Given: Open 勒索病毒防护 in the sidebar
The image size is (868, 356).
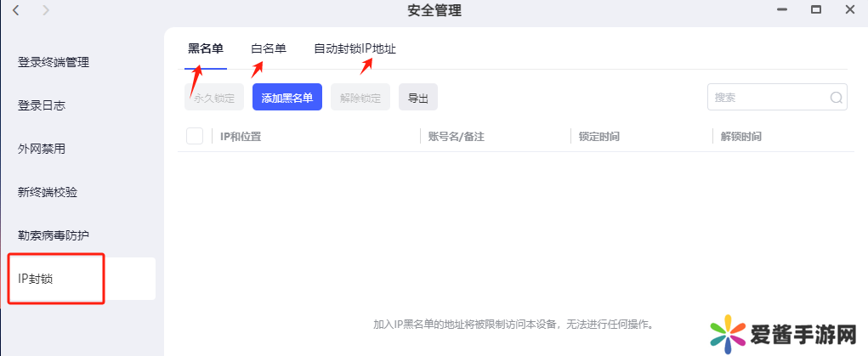Looking at the screenshot, I should [x=54, y=235].
